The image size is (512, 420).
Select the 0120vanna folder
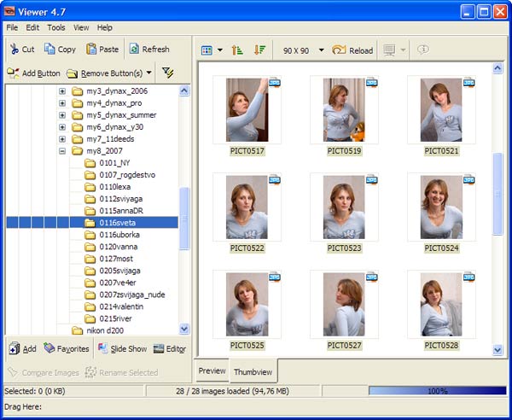(x=118, y=247)
